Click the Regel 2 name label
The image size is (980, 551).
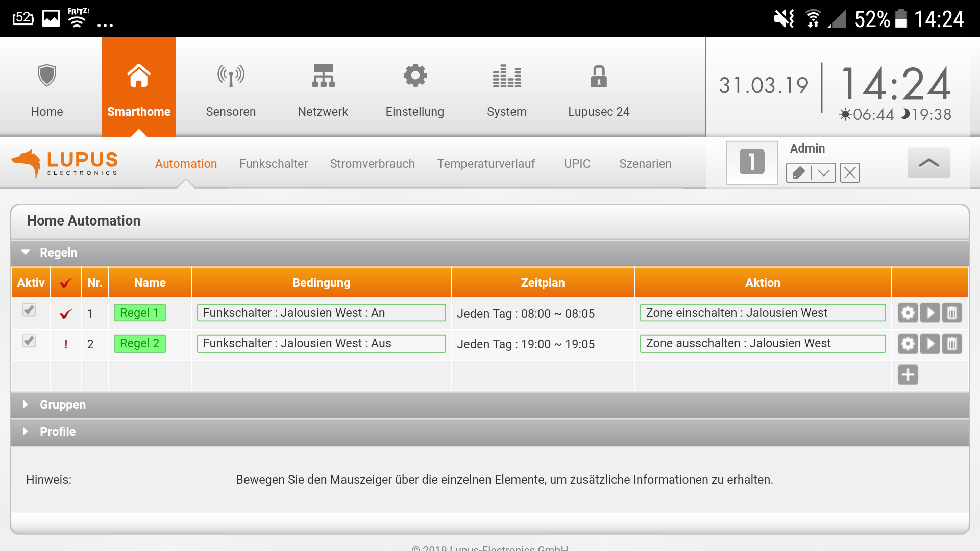(139, 343)
